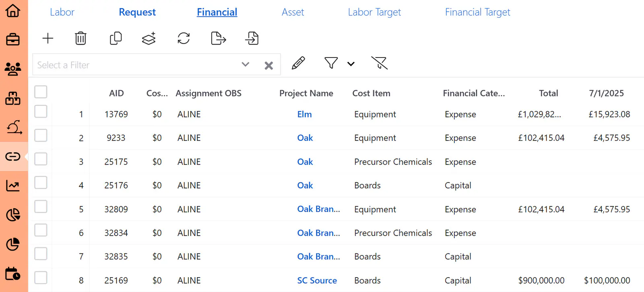This screenshot has width=644, height=292.
Task: Open the Elm project link
Action: [305, 114]
